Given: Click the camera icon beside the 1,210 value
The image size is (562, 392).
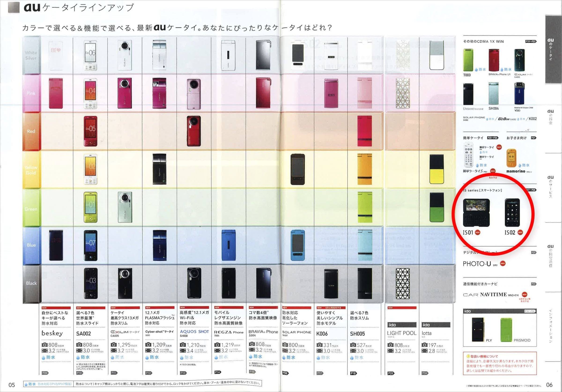Looking at the screenshot, I should 183,345.
